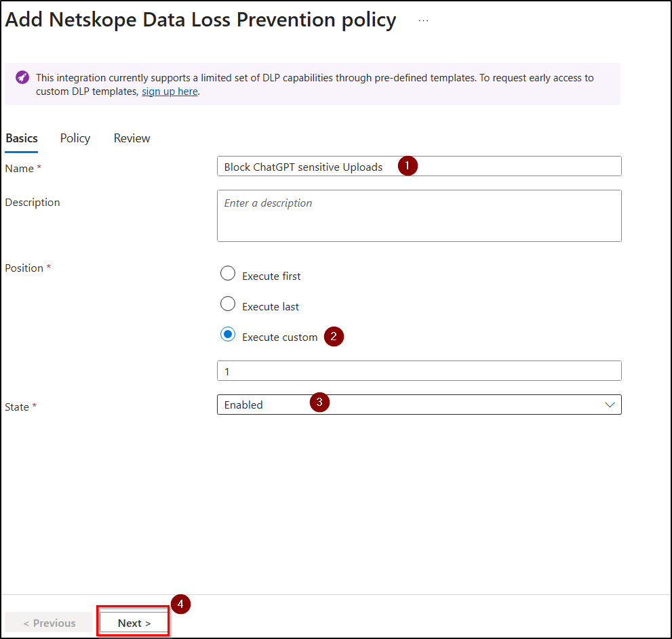This screenshot has height=639, width=672.
Task: Select the Execute first radio button
Action: pyautogui.click(x=229, y=274)
